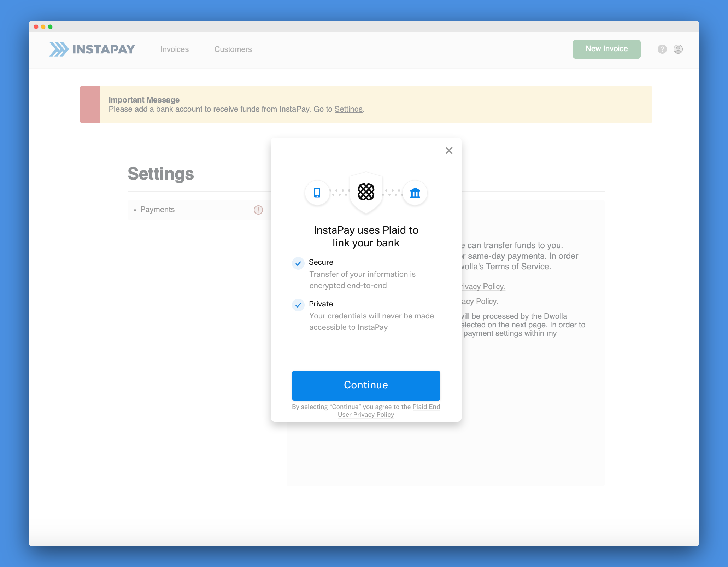Click the 'Private' label in Plaid dialog
Screen dimensions: 728x567
(x=321, y=304)
